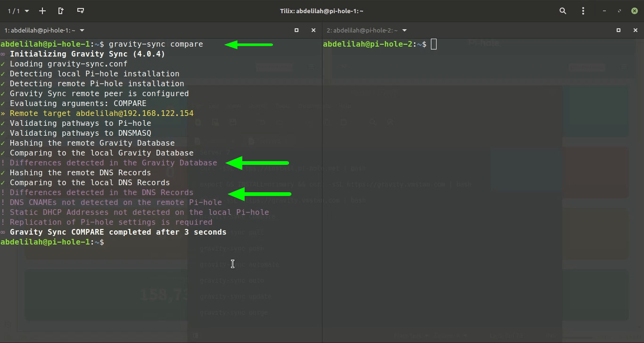The image size is (644, 343).
Task: Open the 1/1 session switcher dropdown
Action: click(x=18, y=11)
